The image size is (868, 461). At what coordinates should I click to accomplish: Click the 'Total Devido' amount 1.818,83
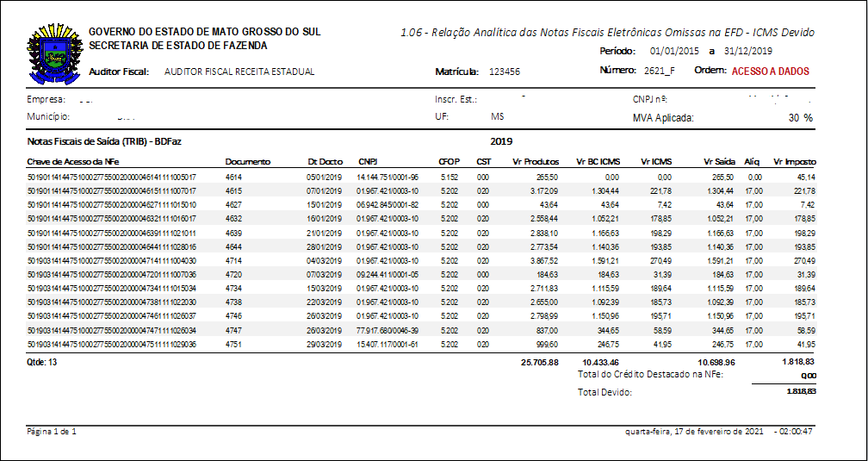(x=801, y=392)
